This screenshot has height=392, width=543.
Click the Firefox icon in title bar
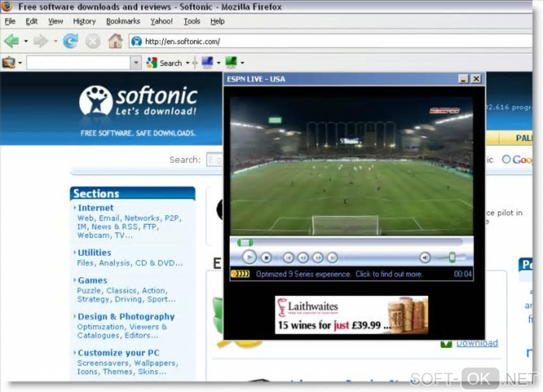coord(7,6)
